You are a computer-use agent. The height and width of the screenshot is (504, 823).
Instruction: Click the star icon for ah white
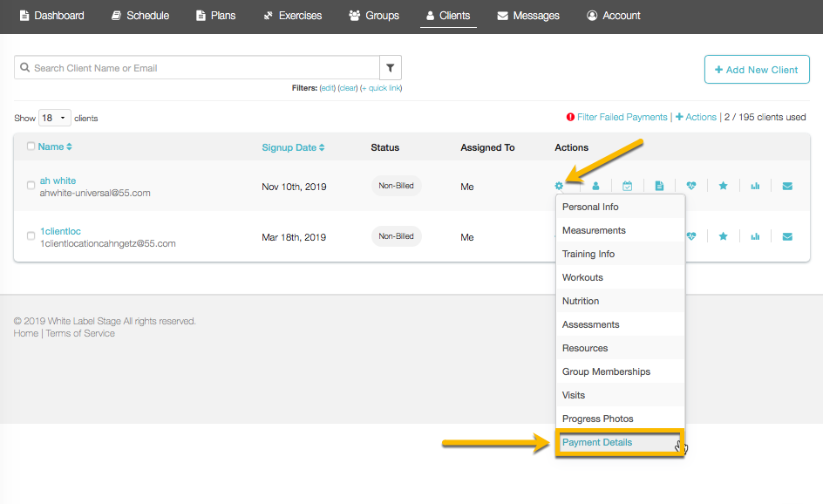723,186
